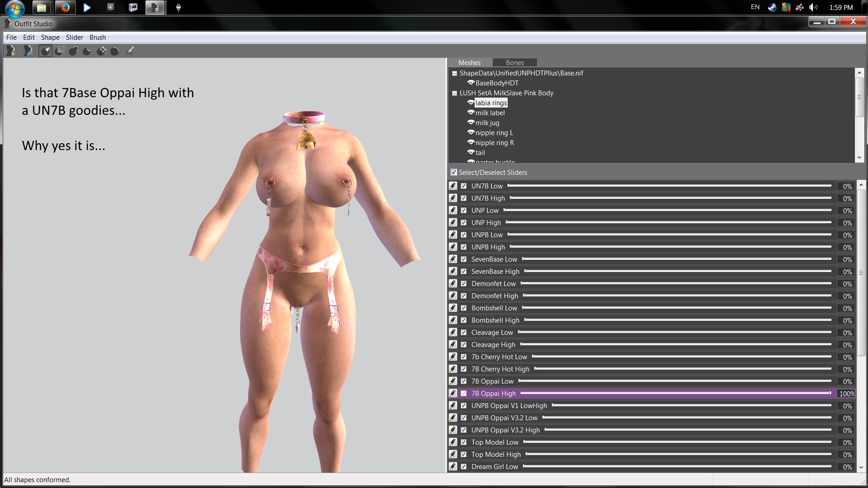Click the New Project toolbar icon
This screenshot has width=868, height=488.
(10, 51)
